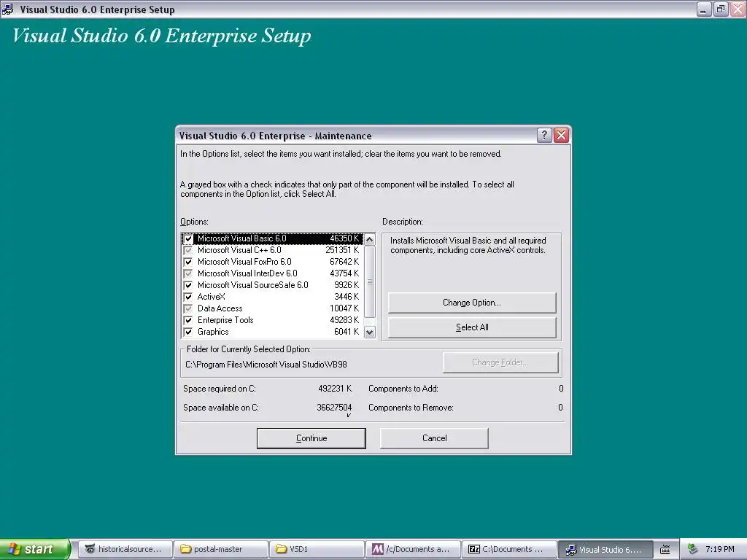Click Continue to proceed with setup

pyautogui.click(x=311, y=438)
